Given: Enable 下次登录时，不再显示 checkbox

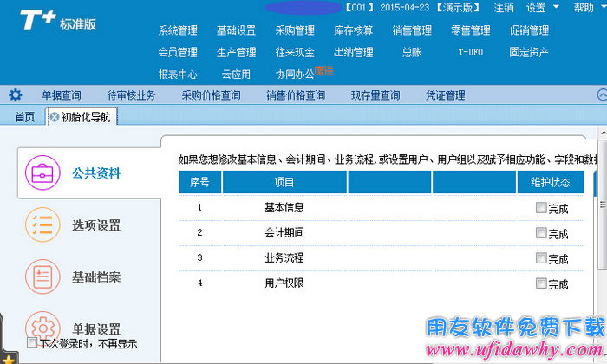Looking at the screenshot, I should pyautogui.click(x=32, y=342).
